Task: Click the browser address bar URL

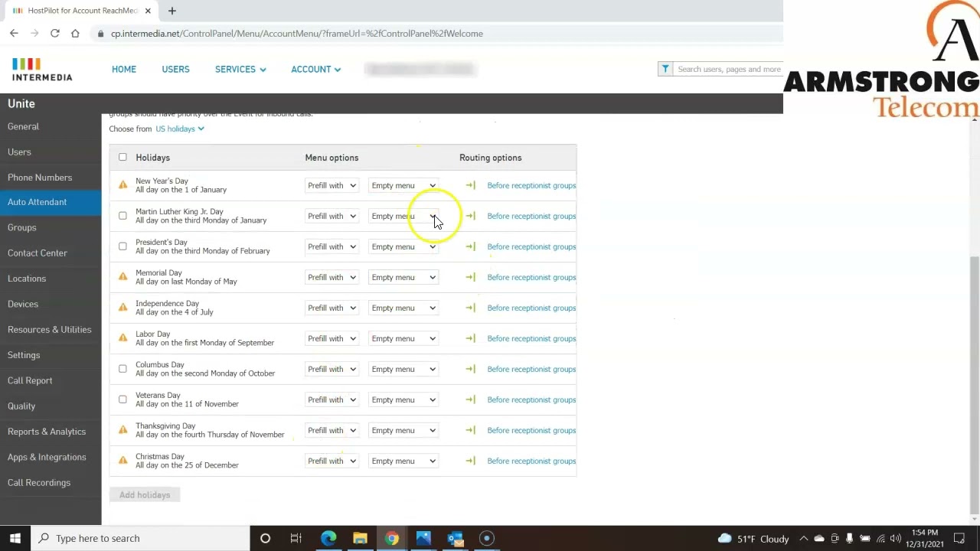Action: 297,34
